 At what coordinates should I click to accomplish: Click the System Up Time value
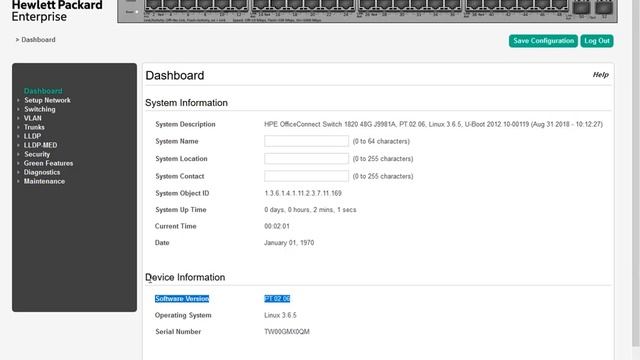point(310,210)
